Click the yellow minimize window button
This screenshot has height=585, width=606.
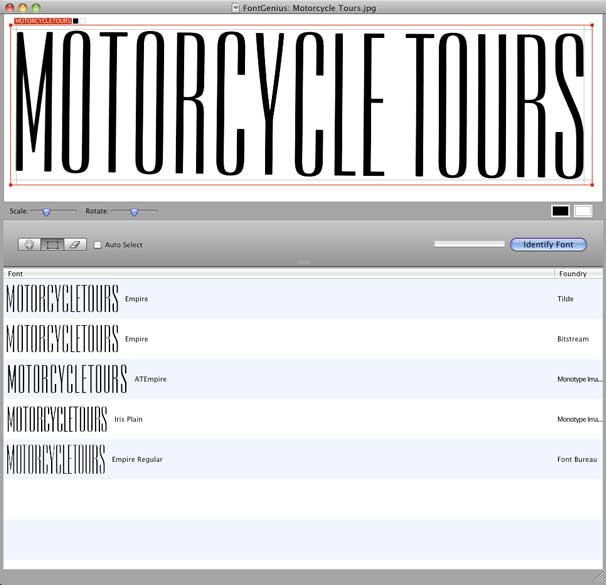[x=23, y=7]
